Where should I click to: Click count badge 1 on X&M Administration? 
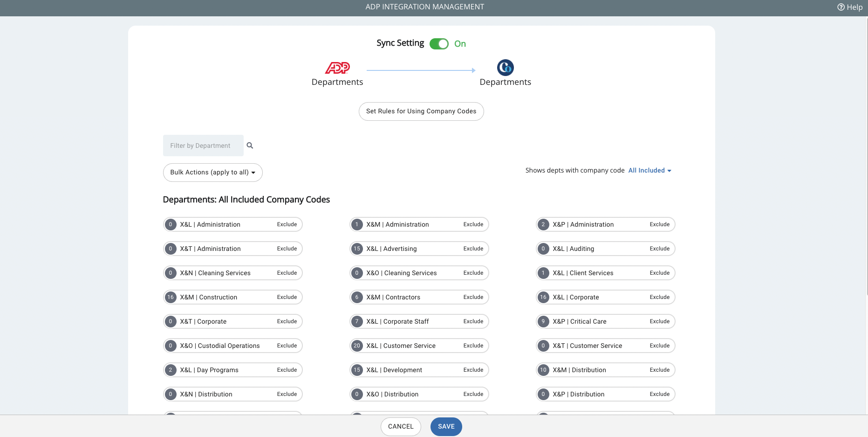(x=357, y=224)
